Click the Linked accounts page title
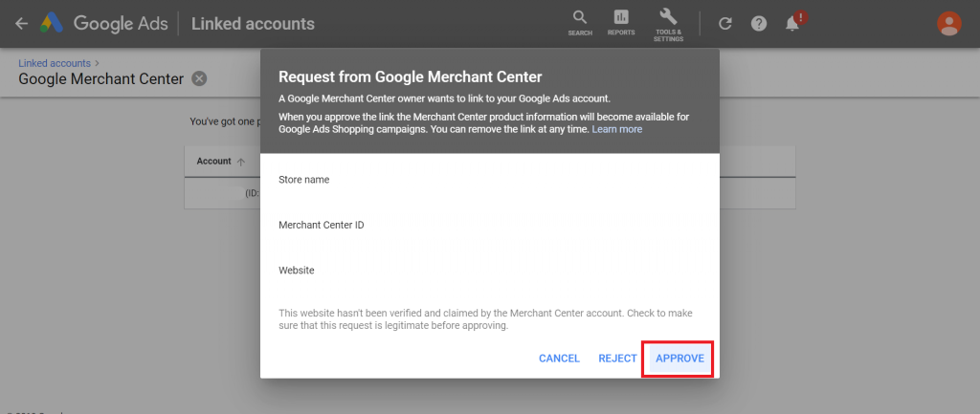Image resolution: width=980 pixels, height=414 pixels. click(x=253, y=24)
